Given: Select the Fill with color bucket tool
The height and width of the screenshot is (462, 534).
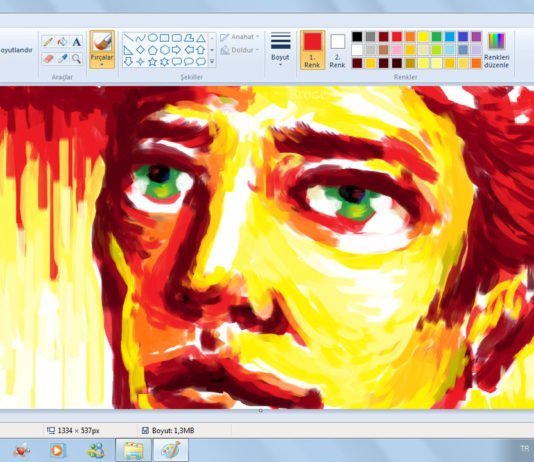Looking at the screenshot, I should [x=62, y=42].
